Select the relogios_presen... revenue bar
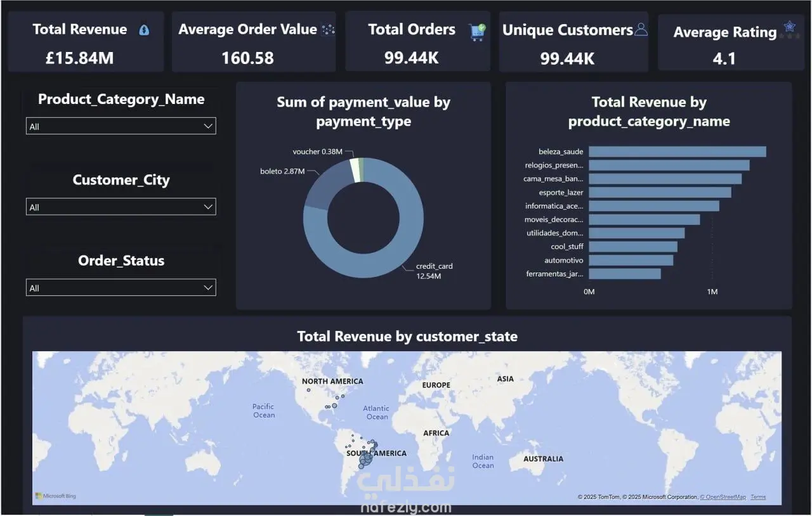The image size is (812, 516). pyautogui.click(x=669, y=165)
